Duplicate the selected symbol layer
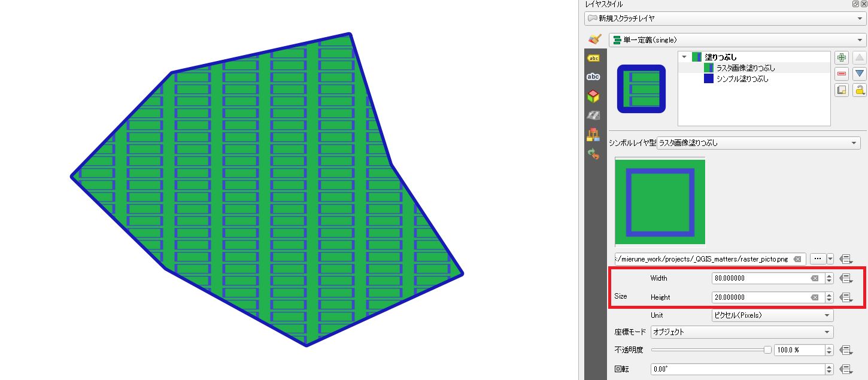 (842, 90)
